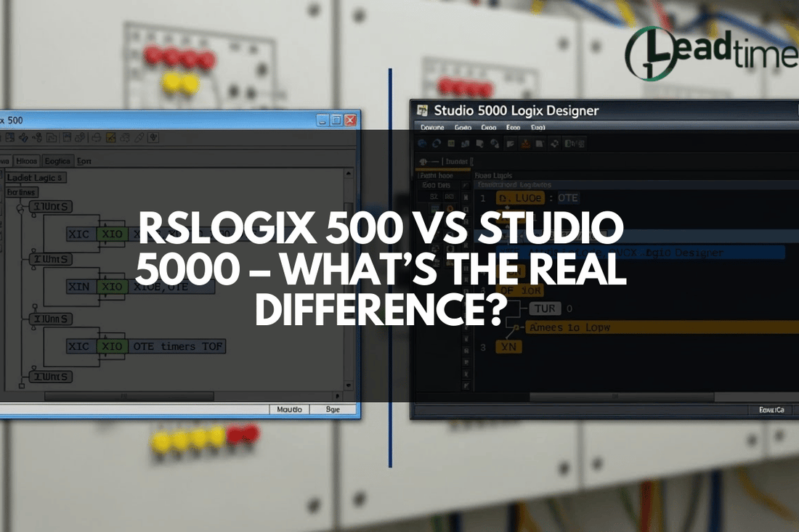Toggle the branch marker on the Amees 1o Lopw rung
The height and width of the screenshot is (532, 799).
(x=516, y=327)
